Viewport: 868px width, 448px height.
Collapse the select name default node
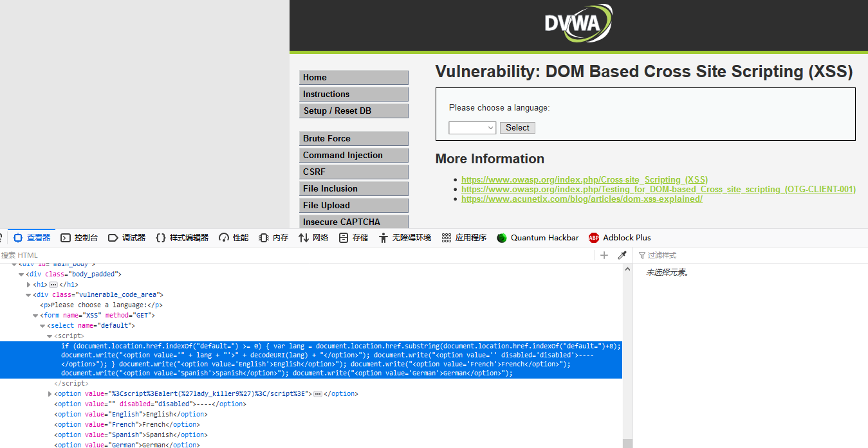[42, 326]
